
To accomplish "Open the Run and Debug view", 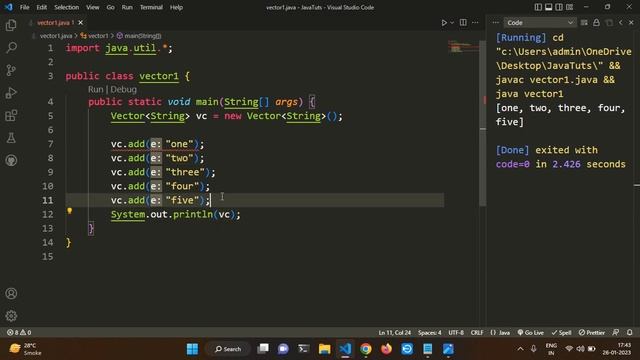I will [x=11, y=93].
